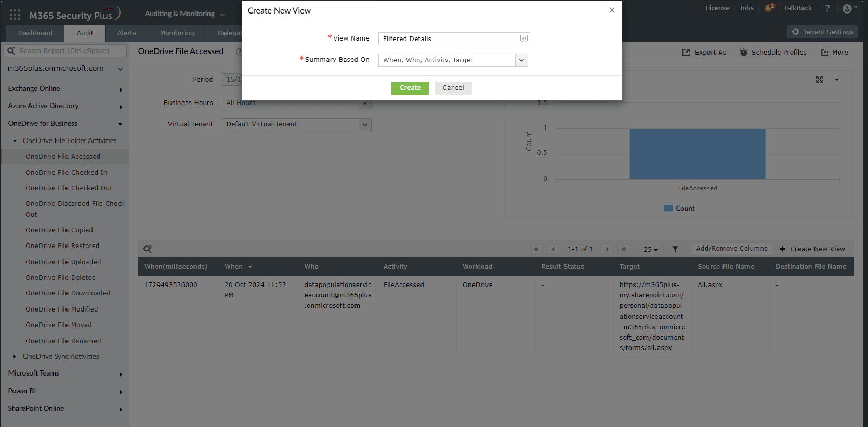Open the user account avatar menu
868x427 pixels.
tap(849, 8)
